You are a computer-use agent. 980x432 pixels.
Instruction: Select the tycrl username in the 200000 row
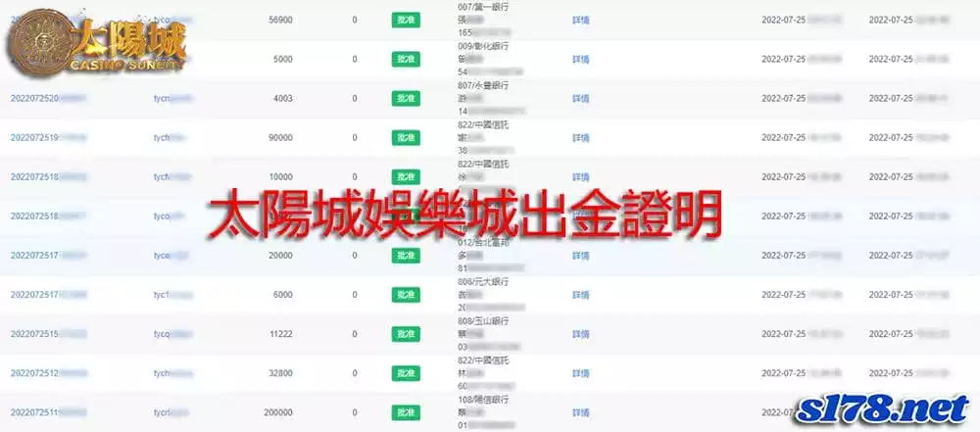pos(171,412)
